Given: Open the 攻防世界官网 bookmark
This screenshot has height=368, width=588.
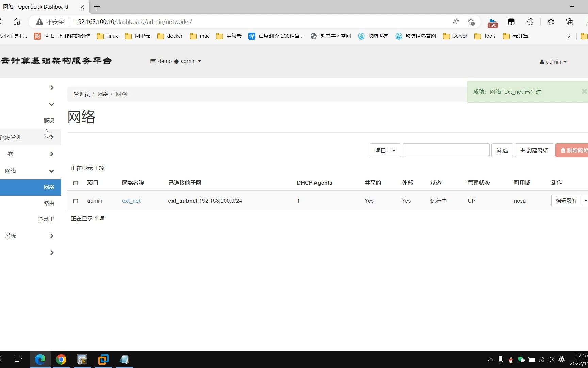Looking at the screenshot, I should click(416, 36).
